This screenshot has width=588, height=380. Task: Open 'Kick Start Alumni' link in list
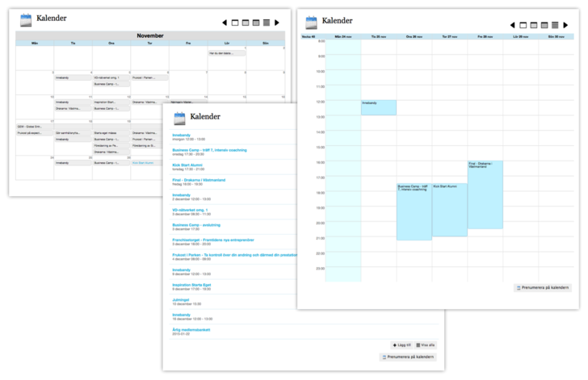[x=187, y=165]
